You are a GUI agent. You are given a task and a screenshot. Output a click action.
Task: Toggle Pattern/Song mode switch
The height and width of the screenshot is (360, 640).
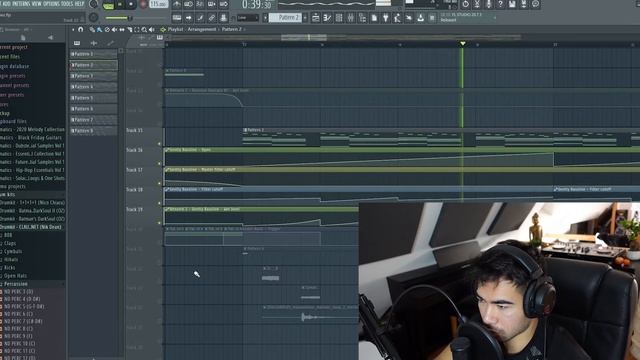pyautogui.click(x=108, y=5)
